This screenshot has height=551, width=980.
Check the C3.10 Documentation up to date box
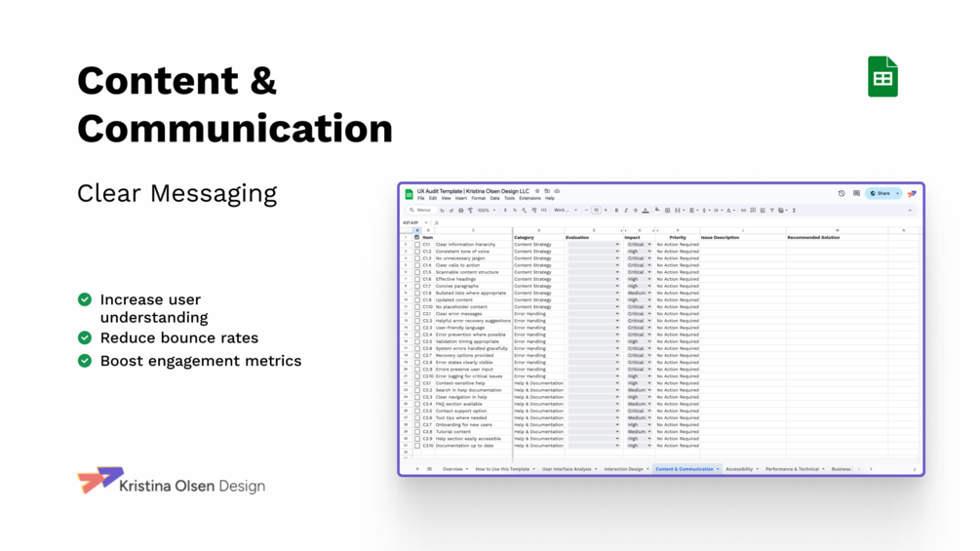click(417, 446)
